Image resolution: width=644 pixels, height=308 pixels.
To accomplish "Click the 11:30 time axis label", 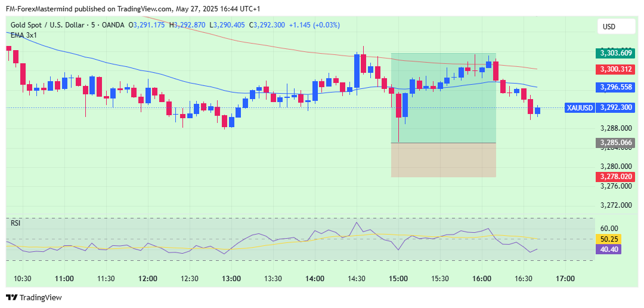I will (106, 278).
